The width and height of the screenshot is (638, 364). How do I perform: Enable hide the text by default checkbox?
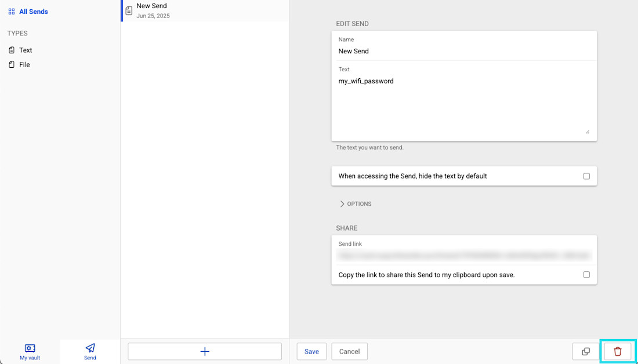pos(586,176)
